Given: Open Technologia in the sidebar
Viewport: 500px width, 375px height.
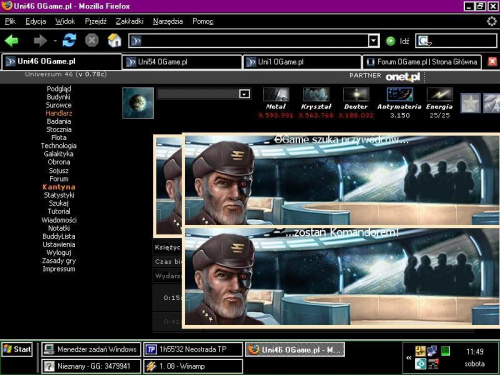Looking at the screenshot, I should click(59, 146).
